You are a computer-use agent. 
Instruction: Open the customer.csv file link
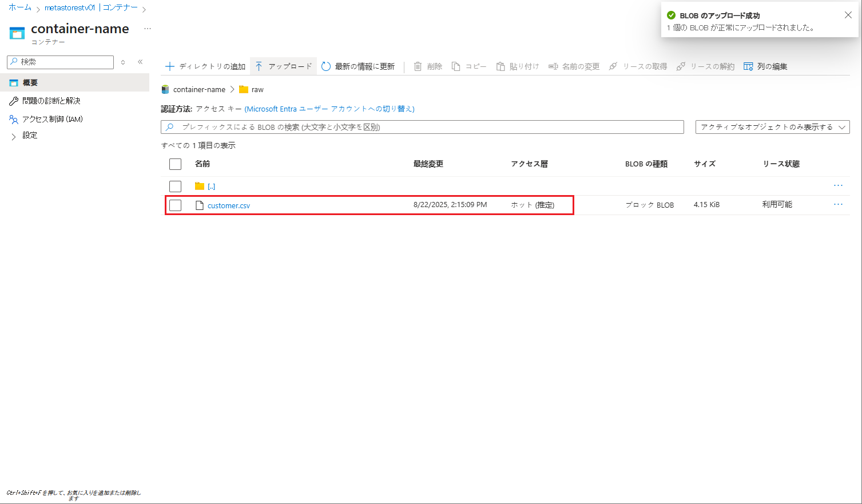tap(228, 205)
